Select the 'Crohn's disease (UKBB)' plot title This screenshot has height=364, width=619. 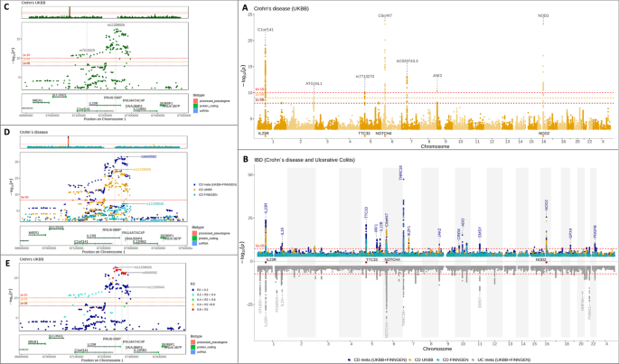(280, 8)
